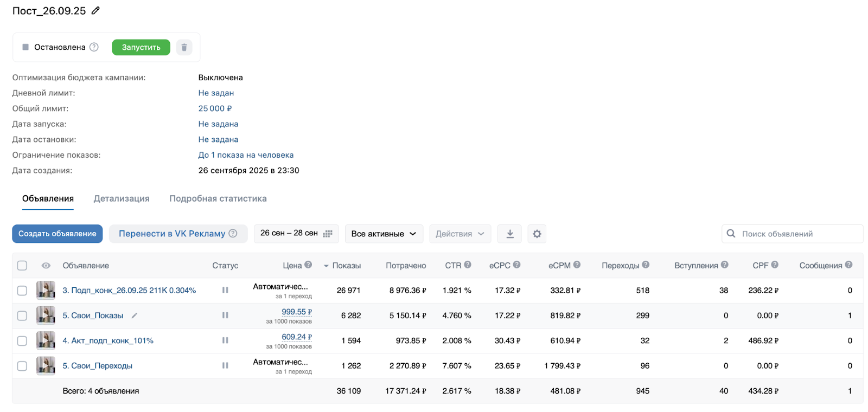The height and width of the screenshot is (412, 868).
Task: Delete campaign with the trash icon
Action: point(184,47)
